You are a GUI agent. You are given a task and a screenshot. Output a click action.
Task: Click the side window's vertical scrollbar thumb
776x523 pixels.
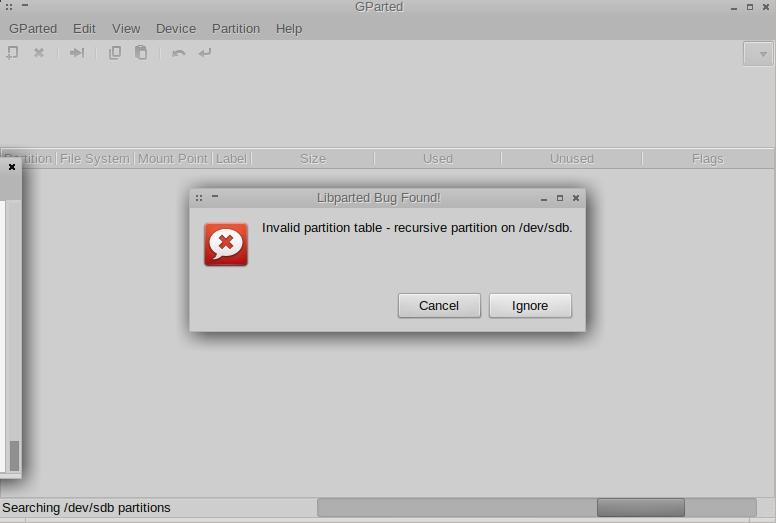click(14, 456)
